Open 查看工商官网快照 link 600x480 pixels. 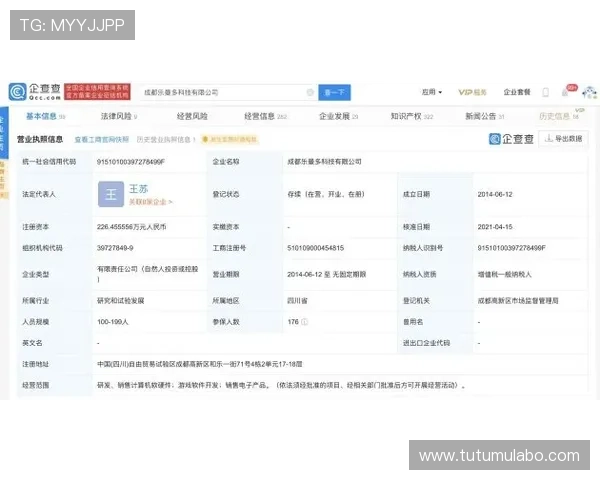tap(101, 140)
